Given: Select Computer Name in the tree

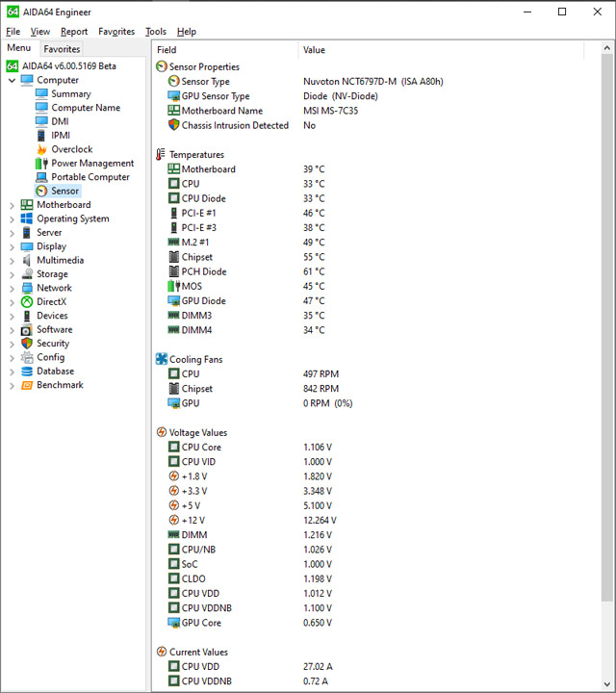Looking at the screenshot, I should pyautogui.click(x=86, y=108).
